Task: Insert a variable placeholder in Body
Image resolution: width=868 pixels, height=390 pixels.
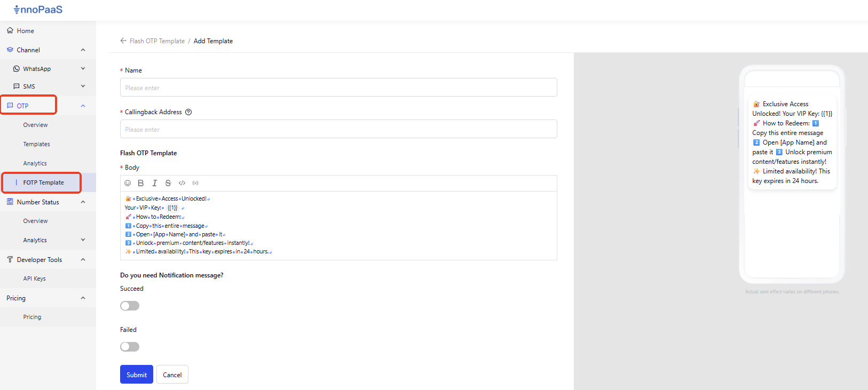Action: point(195,183)
